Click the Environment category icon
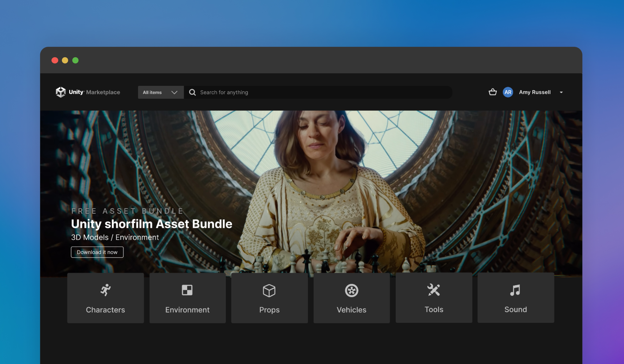This screenshot has height=364, width=624. 187,290
